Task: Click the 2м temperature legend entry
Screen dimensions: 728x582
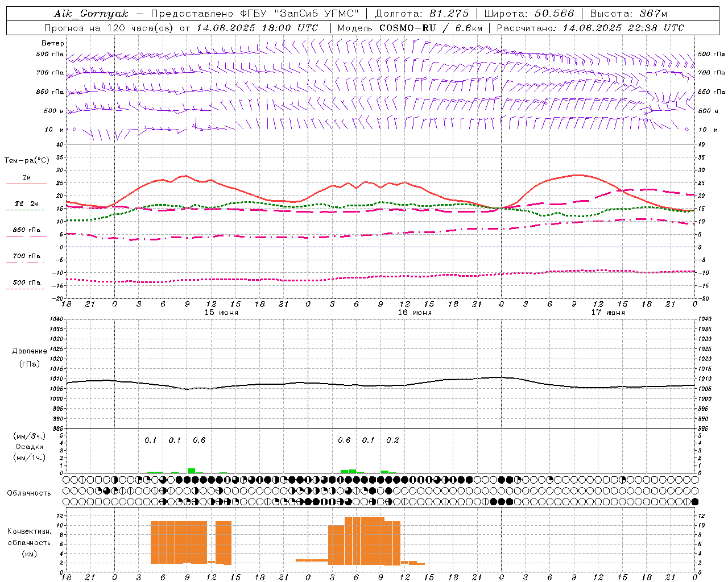Action: coord(27,178)
